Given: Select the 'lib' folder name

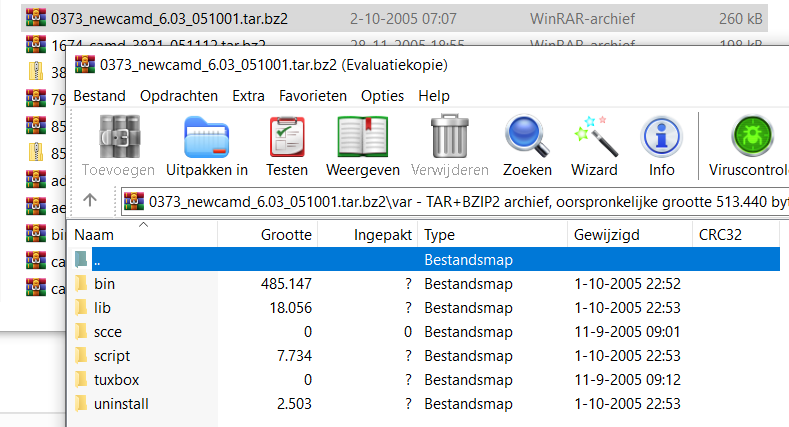Looking at the screenshot, I should click(102, 308).
